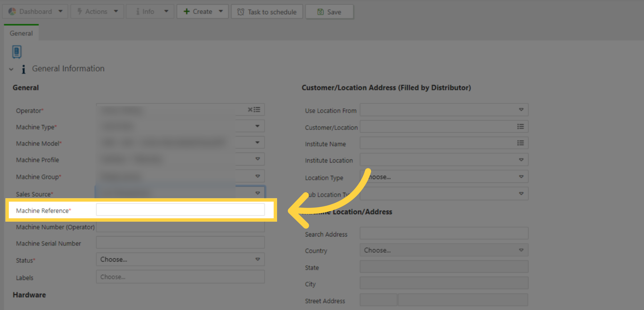Click the Machine Number (Operator) input field
Viewport: 644px width, 310px height.
point(180,227)
